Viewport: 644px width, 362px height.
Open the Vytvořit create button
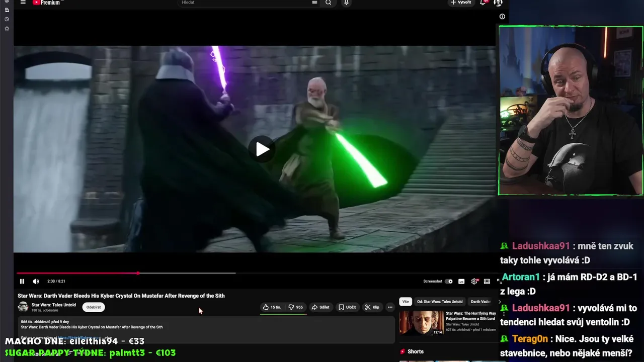[x=461, y=3]
